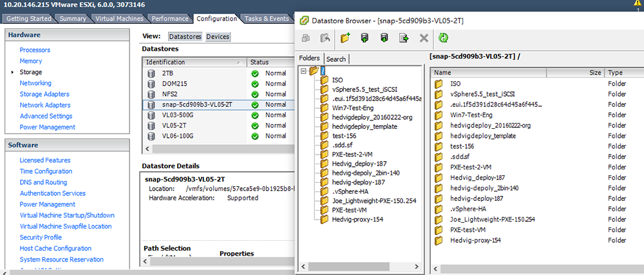Click the PXE-test-VM folder icon in file list
Image resolution: width=644 pixels, height=275 pixels.
(439, 230)
